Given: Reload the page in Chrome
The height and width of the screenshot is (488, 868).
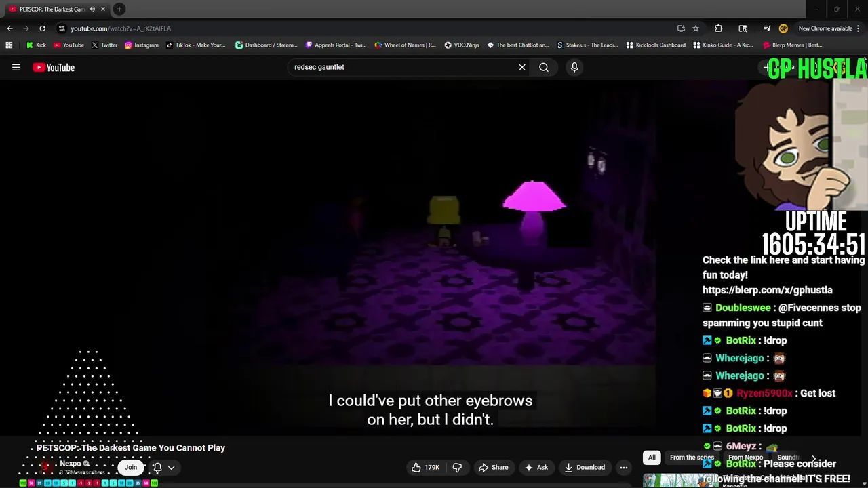Looking at the screenshot, I should (x=42, y=28).
